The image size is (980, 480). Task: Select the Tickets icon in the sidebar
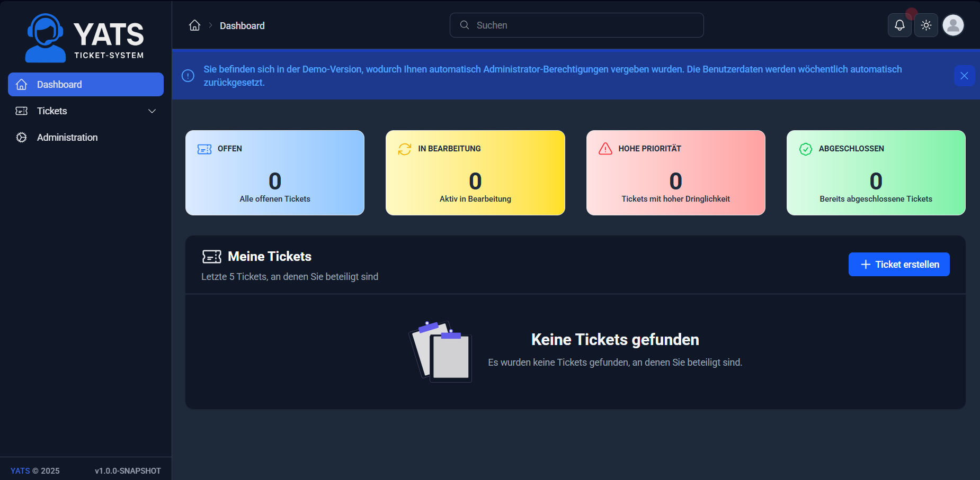point(21,111)
